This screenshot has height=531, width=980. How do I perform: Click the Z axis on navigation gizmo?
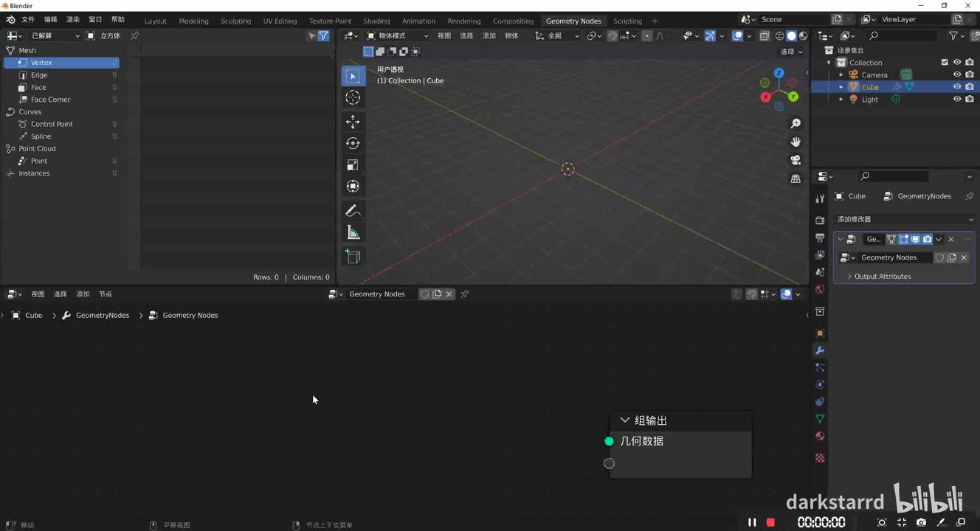click(x=779, y=73)
